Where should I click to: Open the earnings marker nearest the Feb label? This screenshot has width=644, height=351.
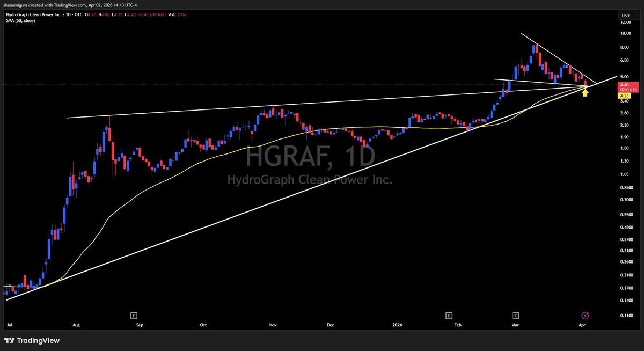click(x=449, y=316)
